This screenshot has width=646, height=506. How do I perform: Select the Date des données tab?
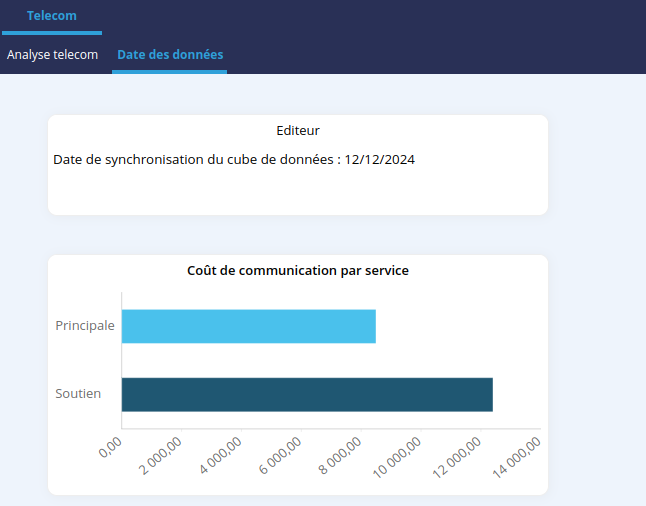tap(170, 55)
